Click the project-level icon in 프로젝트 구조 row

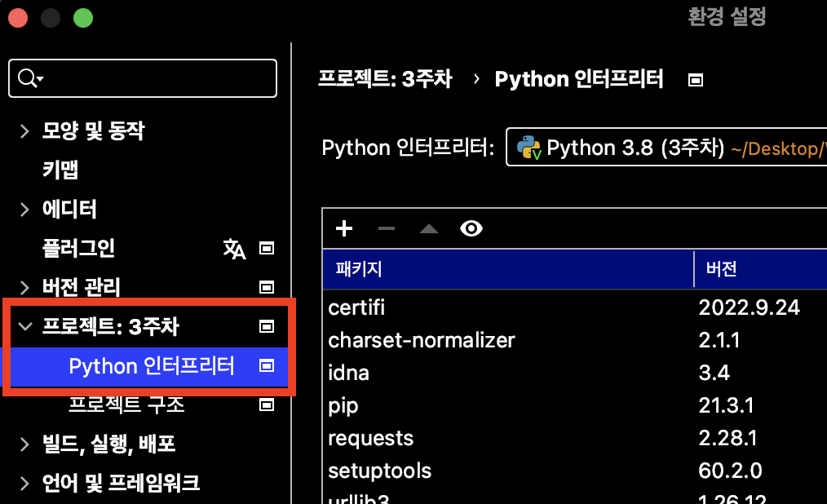click(267, 405)
